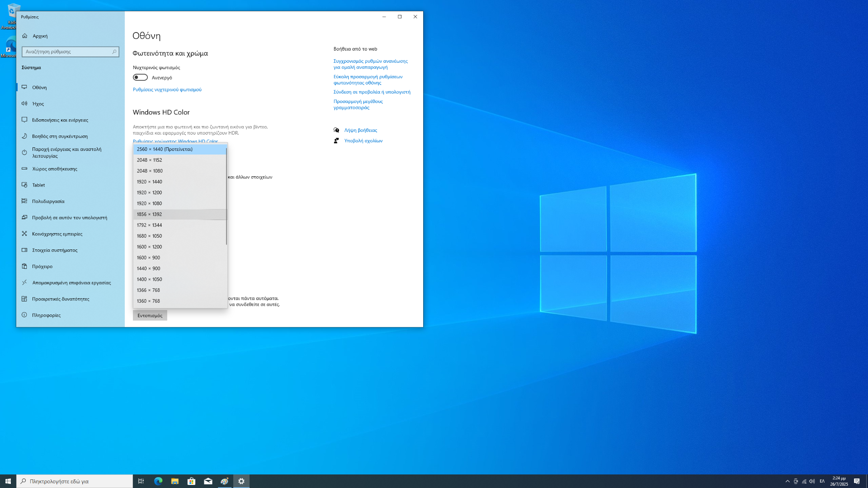Choose 1600 × 900 from the list
This screenshot has height=488, width=868.
(x=179, y=258)
